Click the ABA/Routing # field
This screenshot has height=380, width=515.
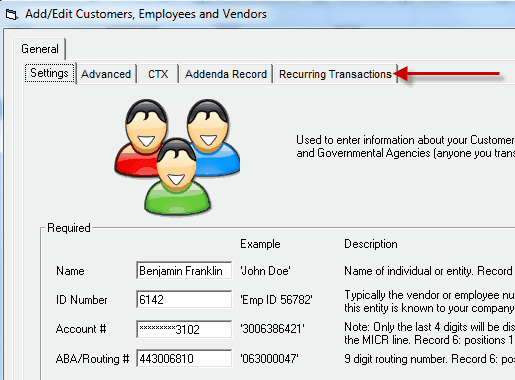[x=184, y=358]
